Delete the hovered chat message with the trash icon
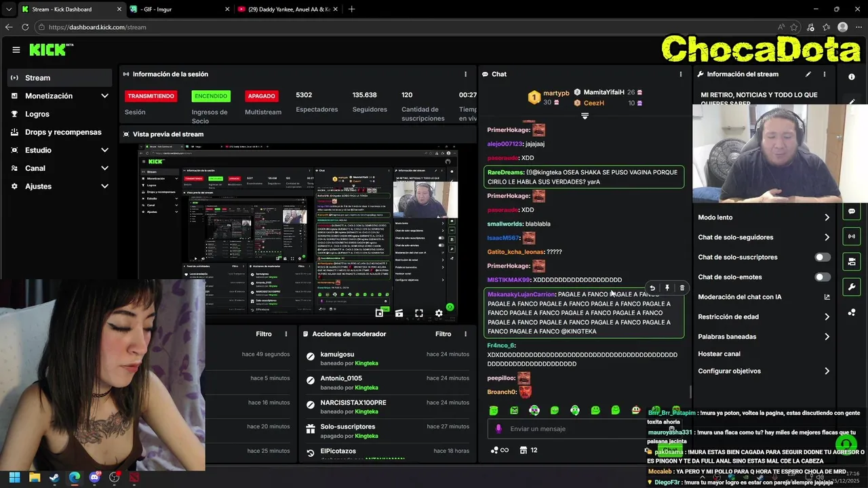This screenshot has height=488, width=868. (x=682, y=288)
